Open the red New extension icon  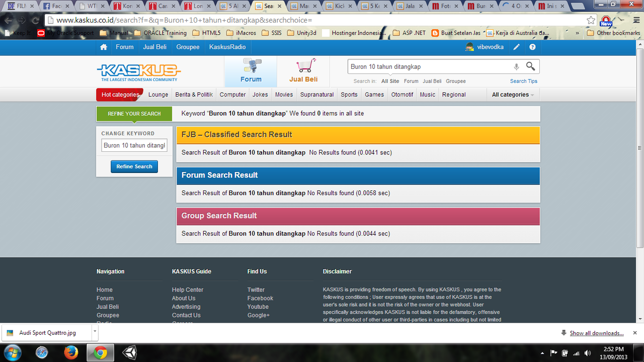(606, 21)
